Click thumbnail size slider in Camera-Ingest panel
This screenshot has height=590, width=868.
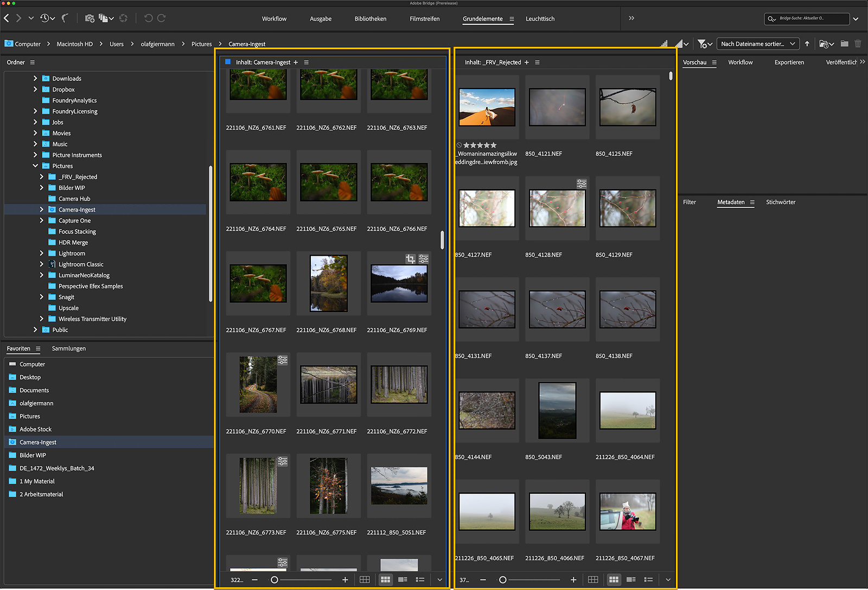(x=275, y=580)
